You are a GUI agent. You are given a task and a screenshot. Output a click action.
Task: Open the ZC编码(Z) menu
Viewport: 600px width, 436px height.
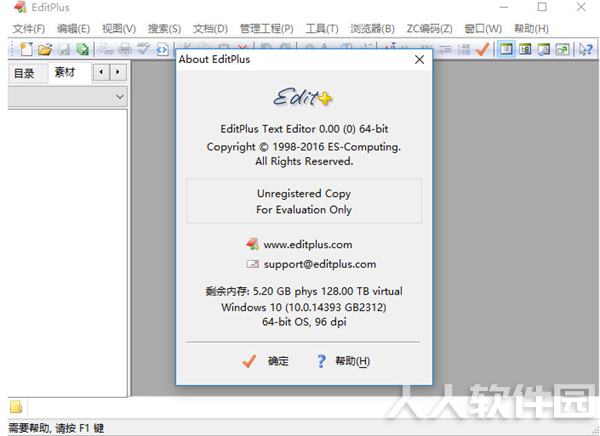click(429, 29)
